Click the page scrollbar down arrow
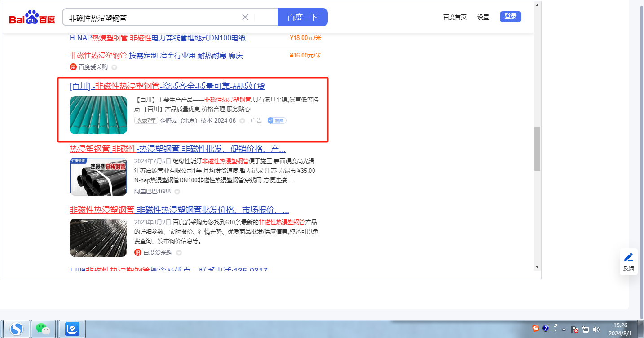The width and height of the screenshot is (644, 338). 537,266
